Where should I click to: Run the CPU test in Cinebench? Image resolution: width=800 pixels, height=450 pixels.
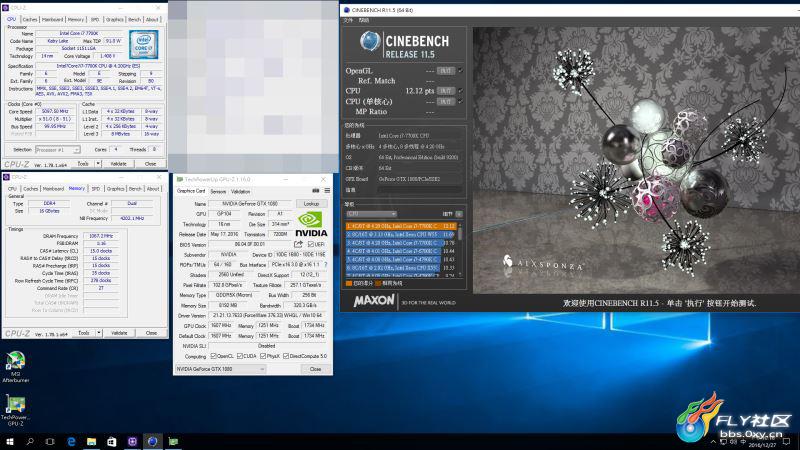(445, 91)
